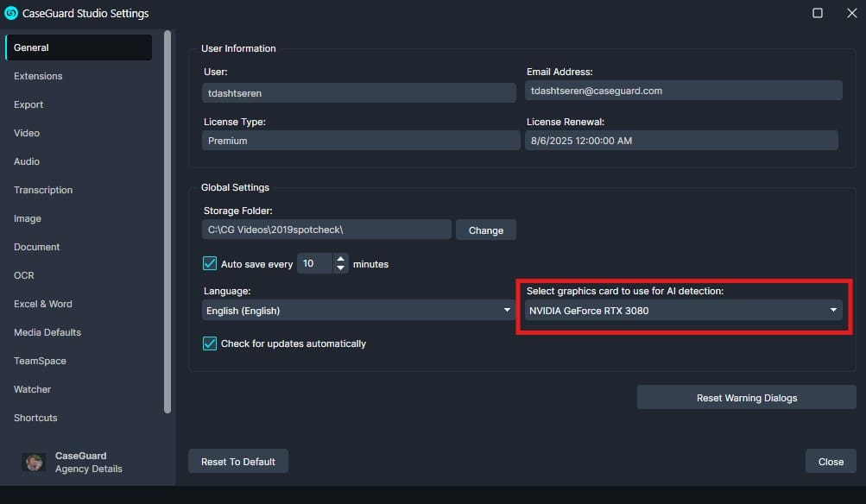
Task: Click the CaseGuard Studio logo icon
Action: (10, 13)
